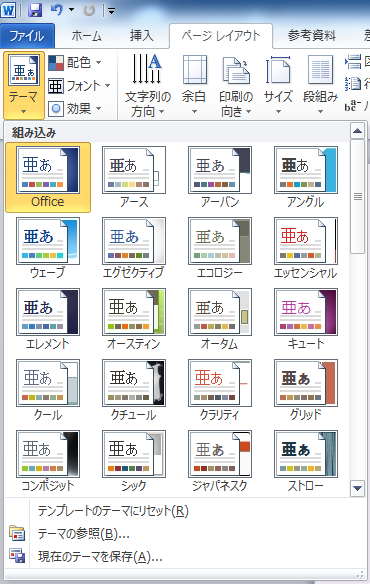Open the ファイル tab
370x584 pixels.
(x=27, y=36)
